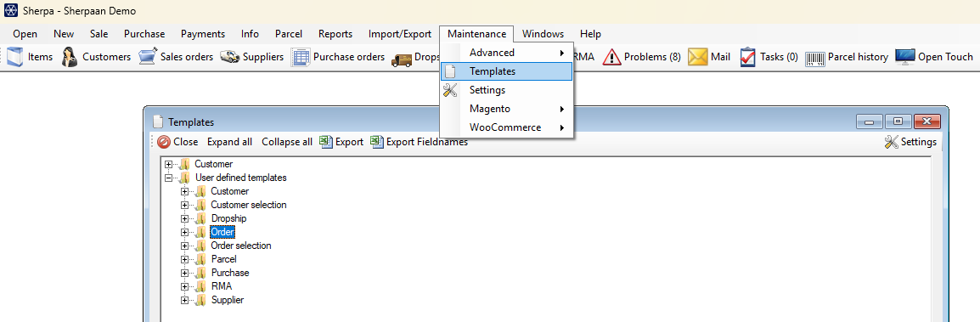This screenshot has width=980, height=322.
Task: Open the Parcel history barcode icon
Action: pos(814,58)
